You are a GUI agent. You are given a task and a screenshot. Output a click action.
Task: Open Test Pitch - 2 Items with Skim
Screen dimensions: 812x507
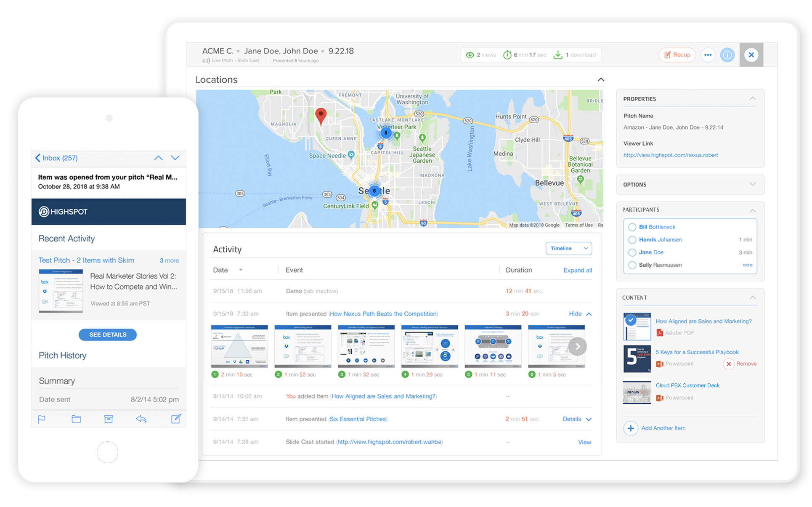(86, 260)
